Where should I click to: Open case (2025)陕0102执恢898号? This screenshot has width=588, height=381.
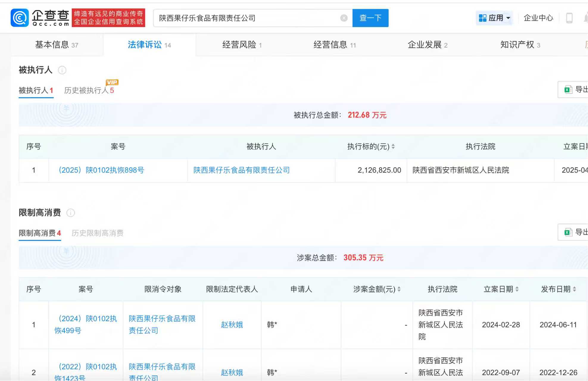tap(101, 170)
